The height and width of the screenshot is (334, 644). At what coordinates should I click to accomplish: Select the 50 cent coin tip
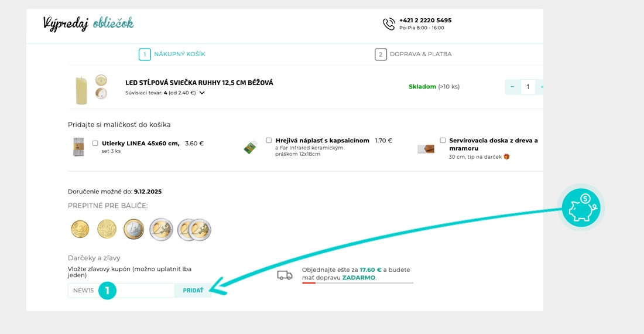coord(107,229)
